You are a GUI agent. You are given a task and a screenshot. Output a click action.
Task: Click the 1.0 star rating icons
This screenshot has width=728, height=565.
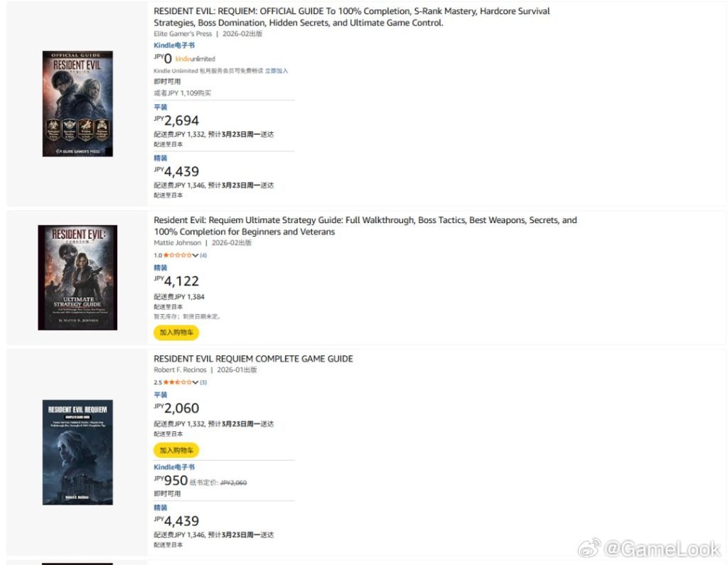click(177, 255)
